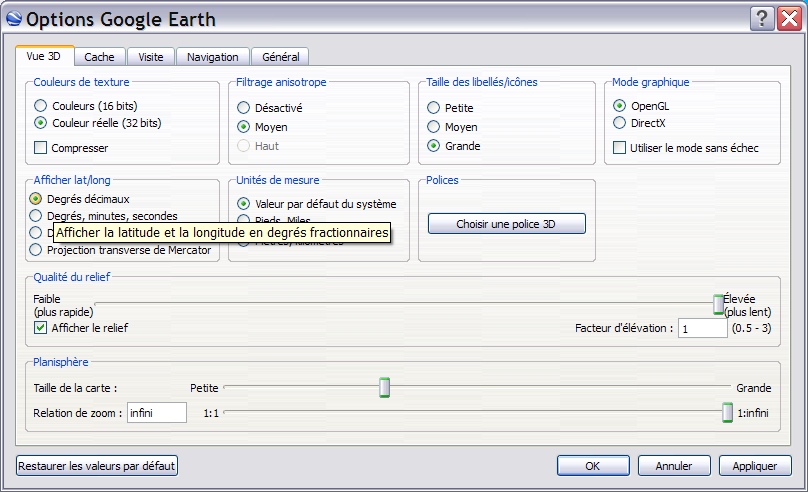Select the Général tab
This screenshot has width=808, height=492.
pos(280,57)
